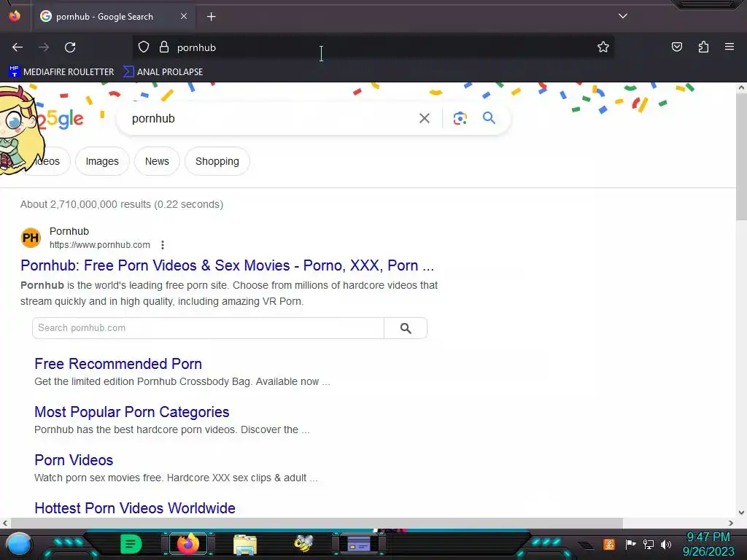Viewport: 747px width, 560px height.
Task: Open a new tab with the plus button
Action: click(x=211, y=17)
